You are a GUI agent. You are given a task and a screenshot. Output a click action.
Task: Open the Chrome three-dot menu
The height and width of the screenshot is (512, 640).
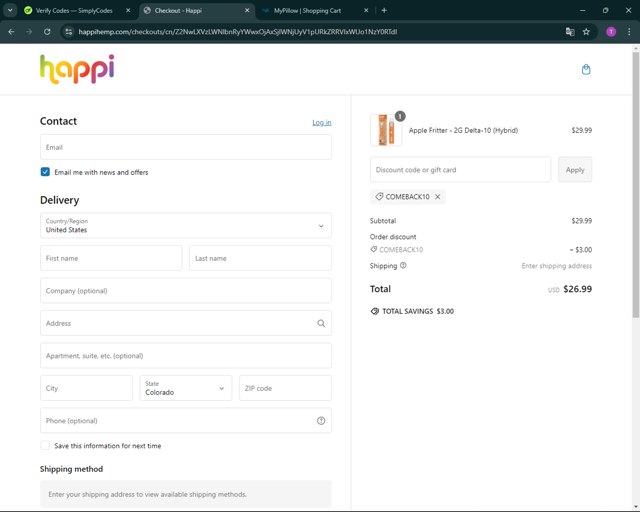pyautogui.click(x=629, y=32)
